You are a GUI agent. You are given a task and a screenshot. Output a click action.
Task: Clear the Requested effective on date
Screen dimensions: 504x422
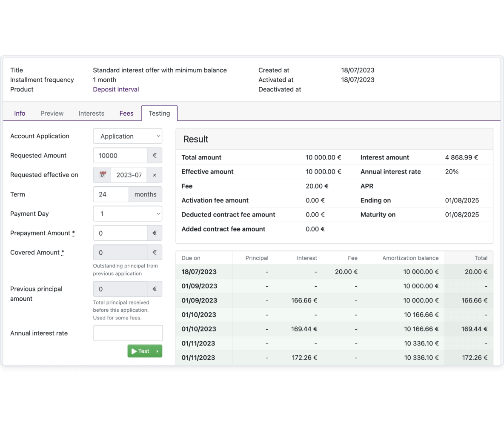[154, 175]
